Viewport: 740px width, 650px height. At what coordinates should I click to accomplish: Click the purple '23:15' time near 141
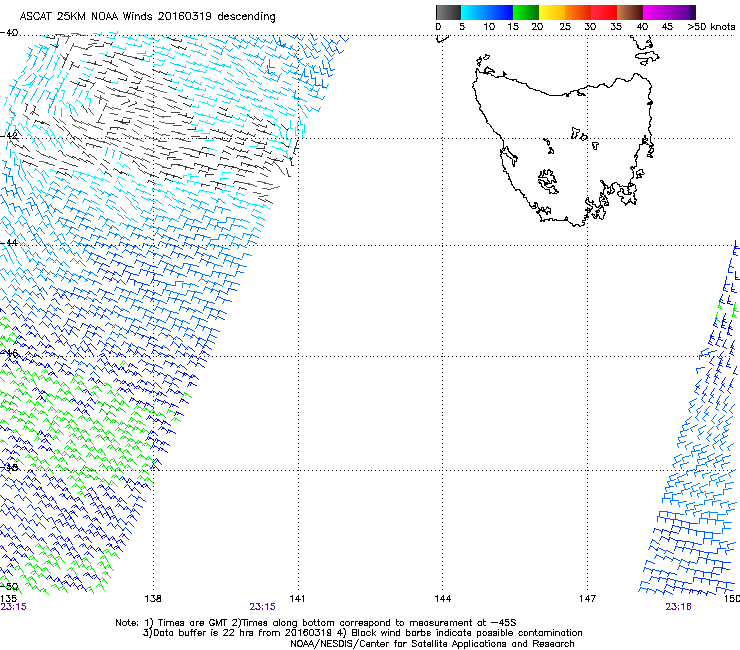tap(262, 607)
